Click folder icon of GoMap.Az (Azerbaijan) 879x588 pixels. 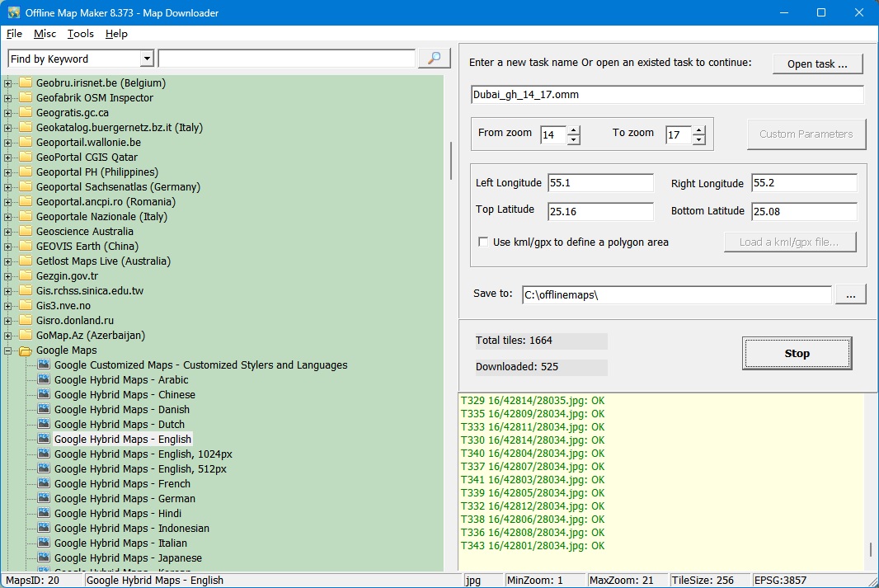tap(26, 335)
